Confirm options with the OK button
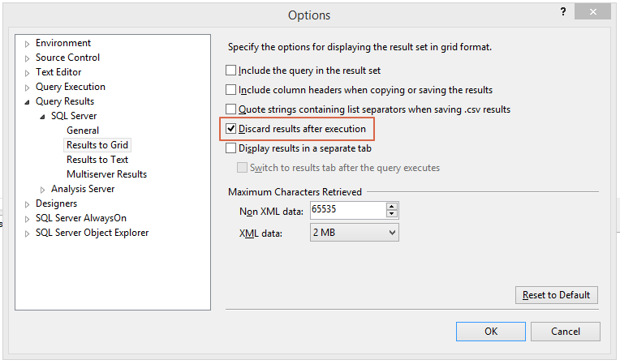 pyautogui.click(x=491, y=332)
